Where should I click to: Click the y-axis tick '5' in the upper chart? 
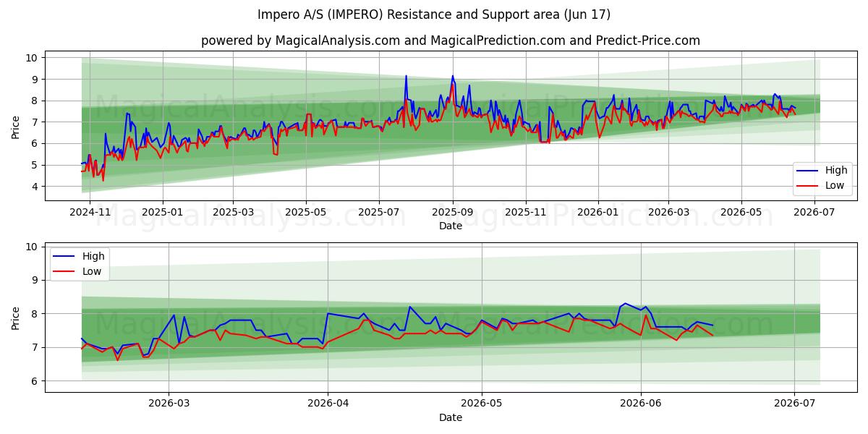36,165
